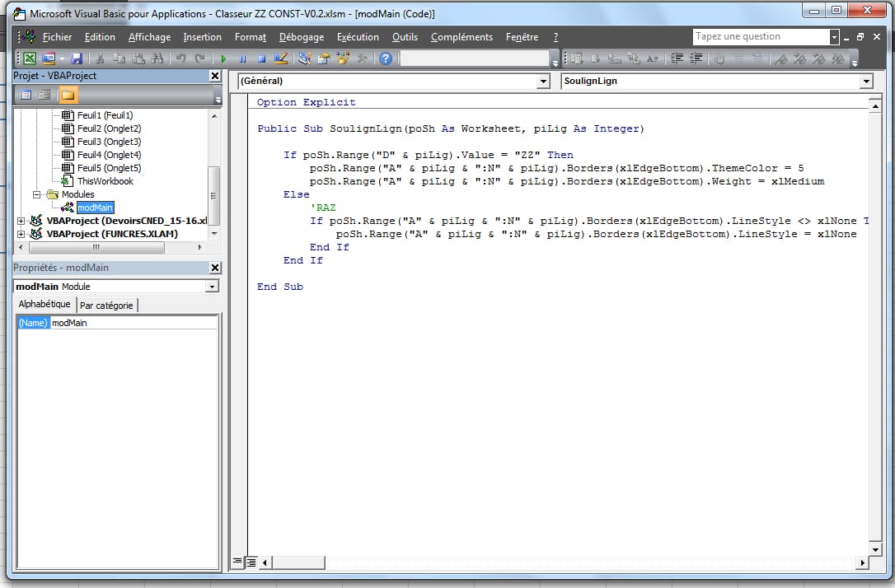This screenshot has height=588, width=895.
Task: Click the Indent icon in Edit toolbar
Action: 677,58
